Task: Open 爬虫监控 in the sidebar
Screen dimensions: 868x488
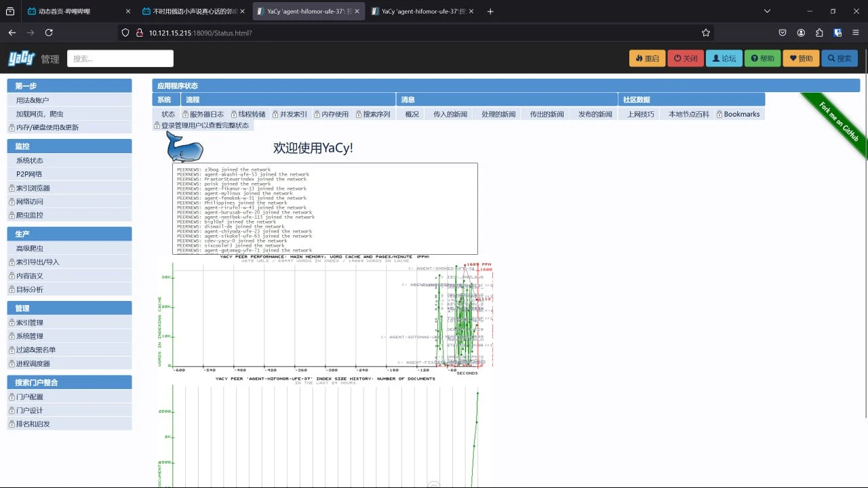Action: coord(69,215)
